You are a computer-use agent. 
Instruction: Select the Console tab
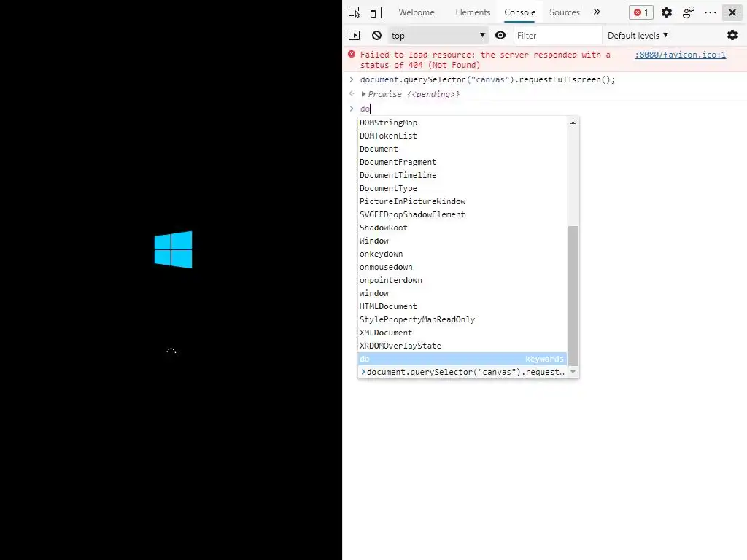[519, 12]
